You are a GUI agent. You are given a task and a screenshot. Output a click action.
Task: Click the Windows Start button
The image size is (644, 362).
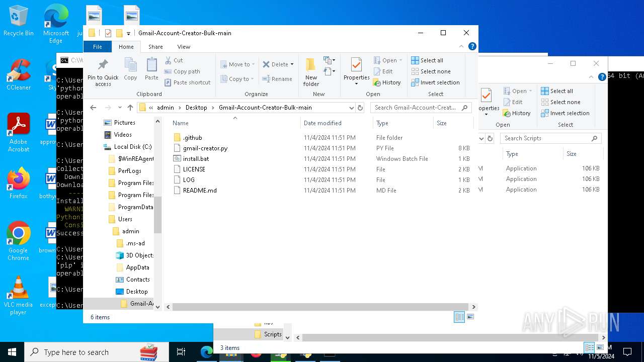12,352
